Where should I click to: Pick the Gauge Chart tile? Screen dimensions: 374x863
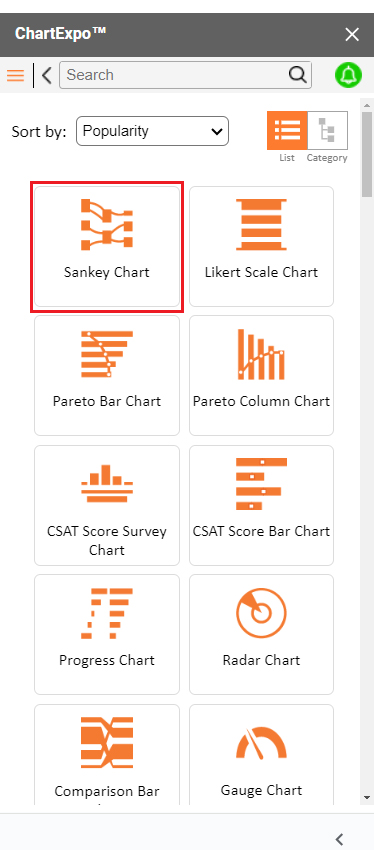[261, 755]
